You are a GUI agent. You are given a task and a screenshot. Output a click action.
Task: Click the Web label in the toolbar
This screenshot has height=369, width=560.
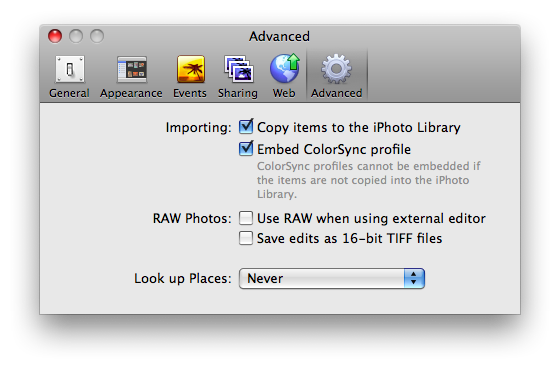pos(284,93)
